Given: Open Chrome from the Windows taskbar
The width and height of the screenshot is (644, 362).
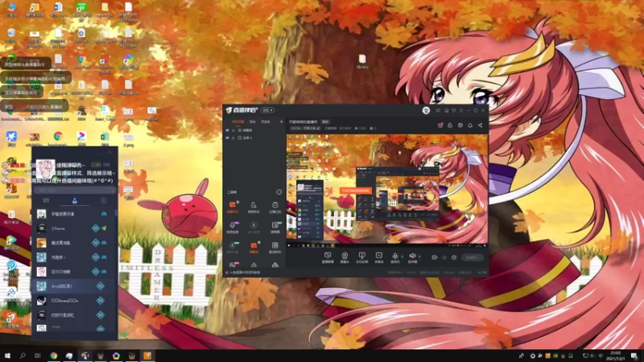Looking at the screenshot, I should pos(54,356).
